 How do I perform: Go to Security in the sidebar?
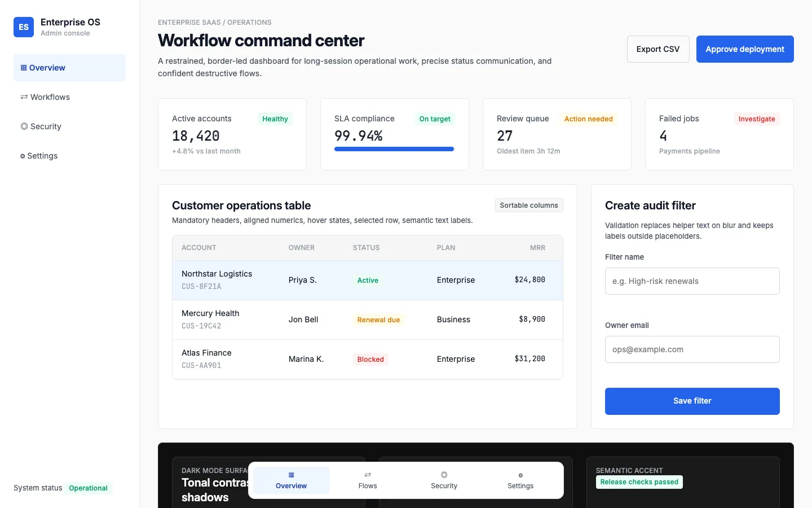[69, 126]
